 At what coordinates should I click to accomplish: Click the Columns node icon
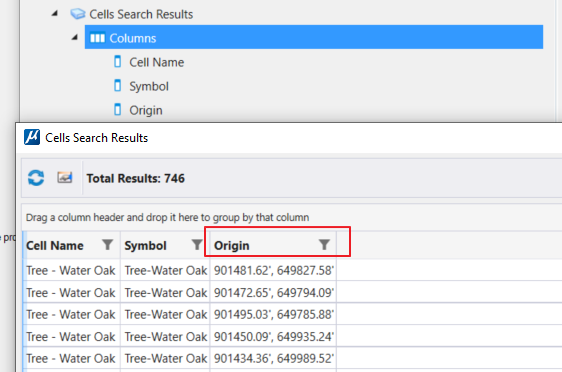pyautogui.click(x=97, y=38)
